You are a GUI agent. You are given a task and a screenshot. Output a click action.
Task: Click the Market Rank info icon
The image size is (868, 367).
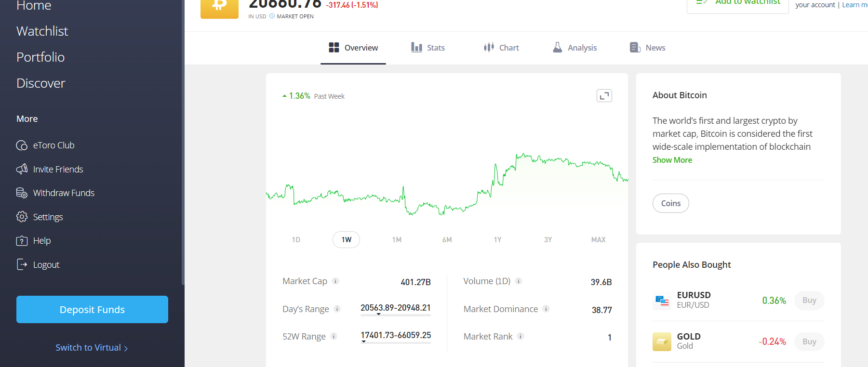(521, 336)
